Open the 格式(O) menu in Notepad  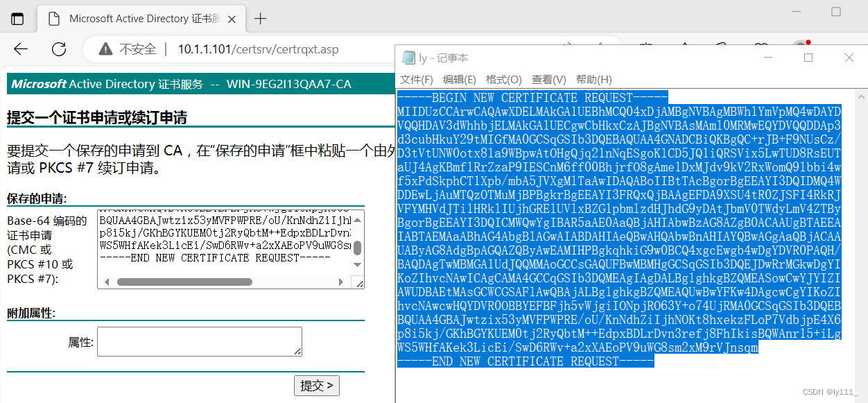pos(504,80)
